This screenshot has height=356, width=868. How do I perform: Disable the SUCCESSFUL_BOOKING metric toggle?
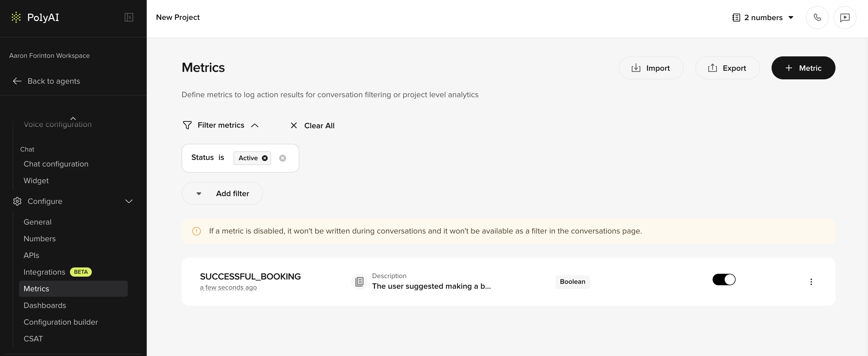tap(724, 279)
